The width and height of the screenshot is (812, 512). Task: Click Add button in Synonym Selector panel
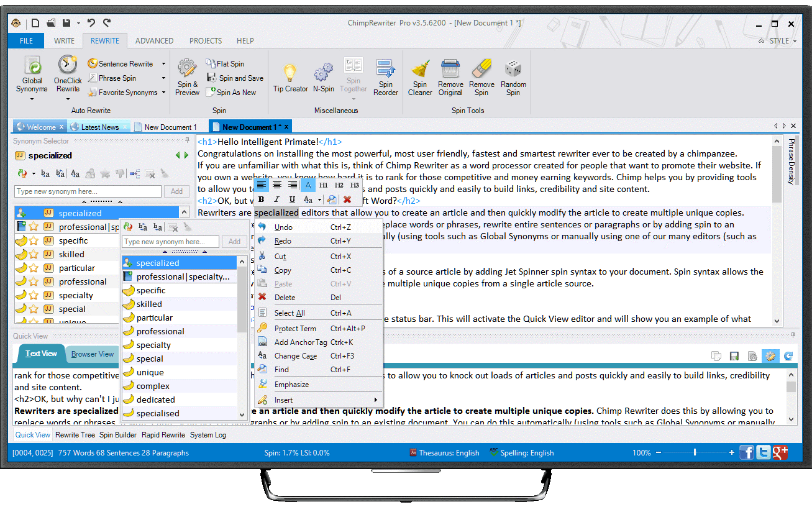(x=176, y=191)
